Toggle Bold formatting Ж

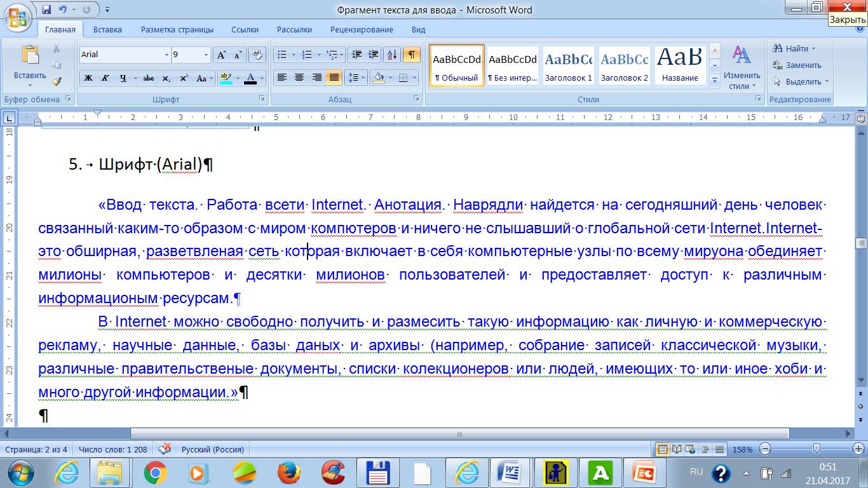(88, 78)
